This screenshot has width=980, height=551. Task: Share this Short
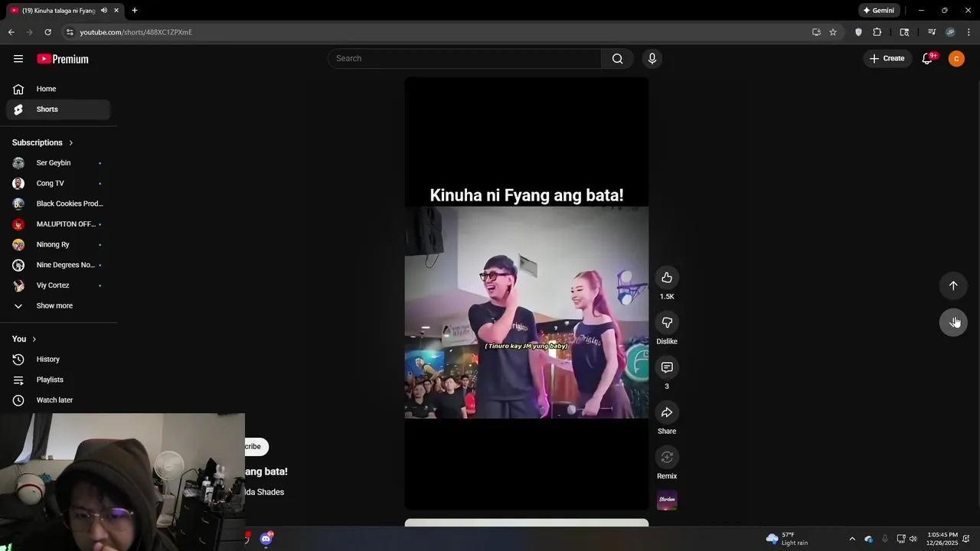[x=667, y=412]
